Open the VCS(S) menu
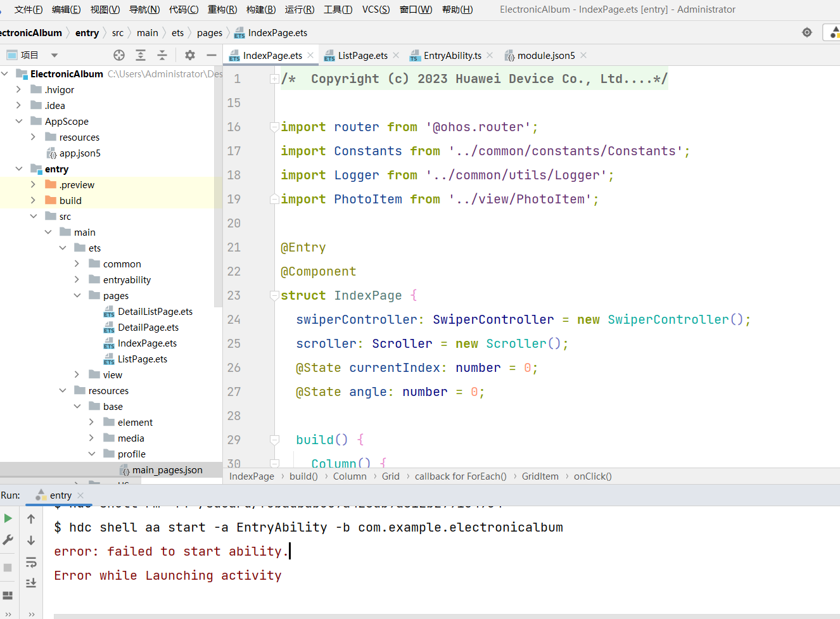The height and width of the screenshot is (619, 840). (376, 10)
